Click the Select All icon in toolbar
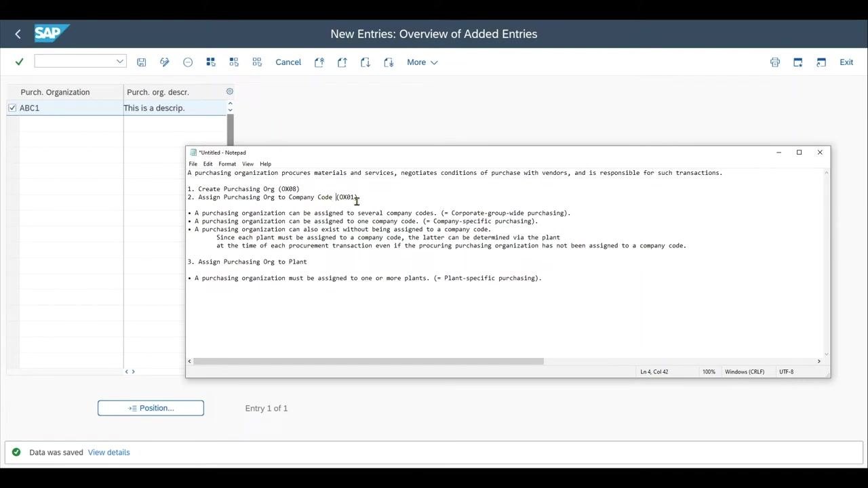The image size is (868, 488). coord(211,62)
